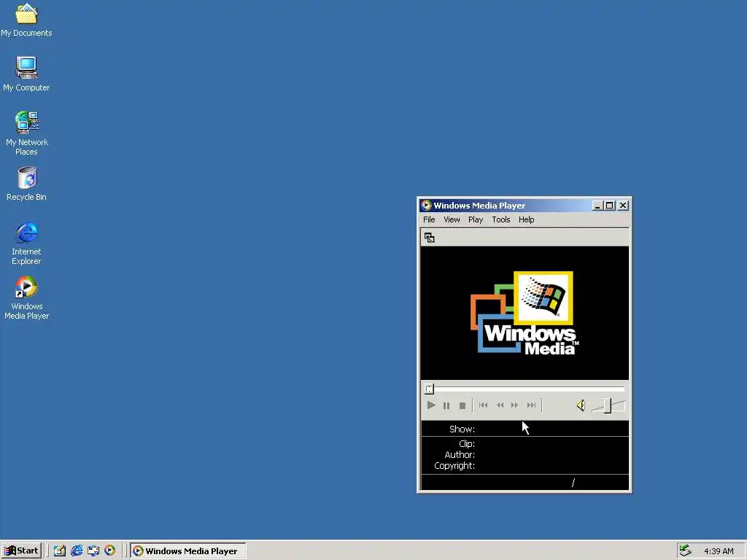The image size is (747, 560).
Task: Click the Author: label
Action: [x=460, y=455]
